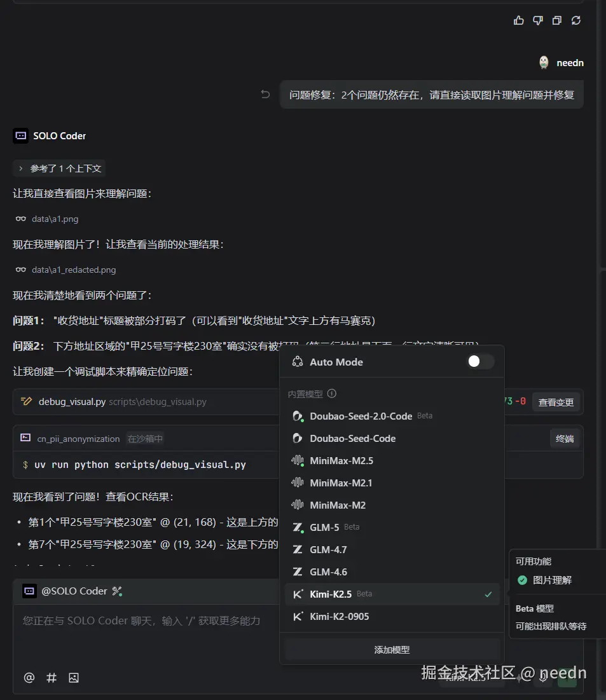Click the 'uv run python scripts/debug_visual.py' command

(x=141, y=465)
